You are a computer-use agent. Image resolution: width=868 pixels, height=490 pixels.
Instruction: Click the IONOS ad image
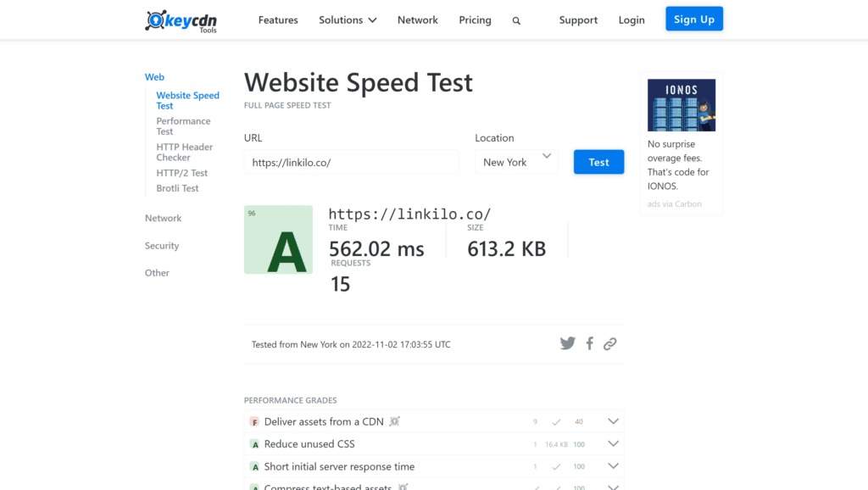click(682, 105)
